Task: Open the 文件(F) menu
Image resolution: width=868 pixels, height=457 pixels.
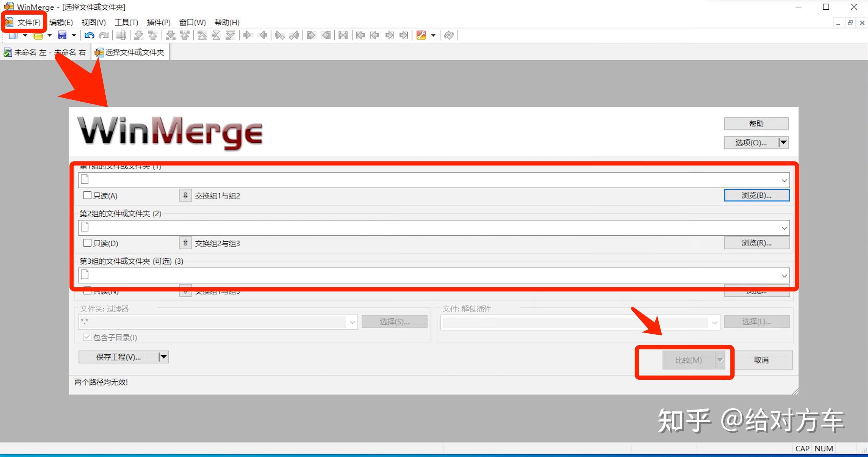Action: pyautogui.click(x=29, y=22)
